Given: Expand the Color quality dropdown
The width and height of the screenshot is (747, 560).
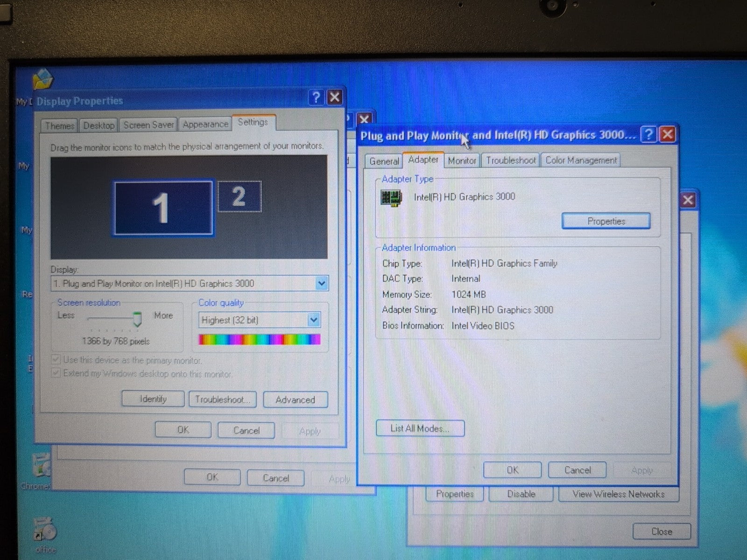Looking at the screenshot, I should coord(314,320).
